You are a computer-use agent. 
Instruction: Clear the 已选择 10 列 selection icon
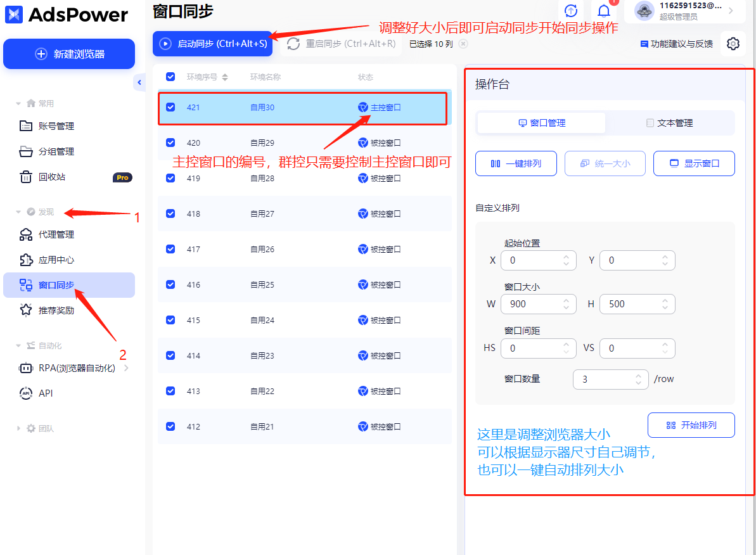tap(463, 44)
